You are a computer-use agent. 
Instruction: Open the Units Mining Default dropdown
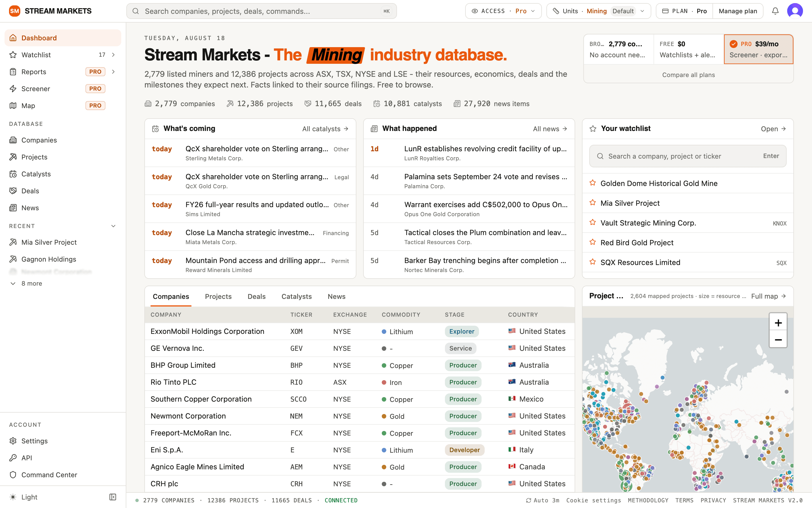point(598,11)
